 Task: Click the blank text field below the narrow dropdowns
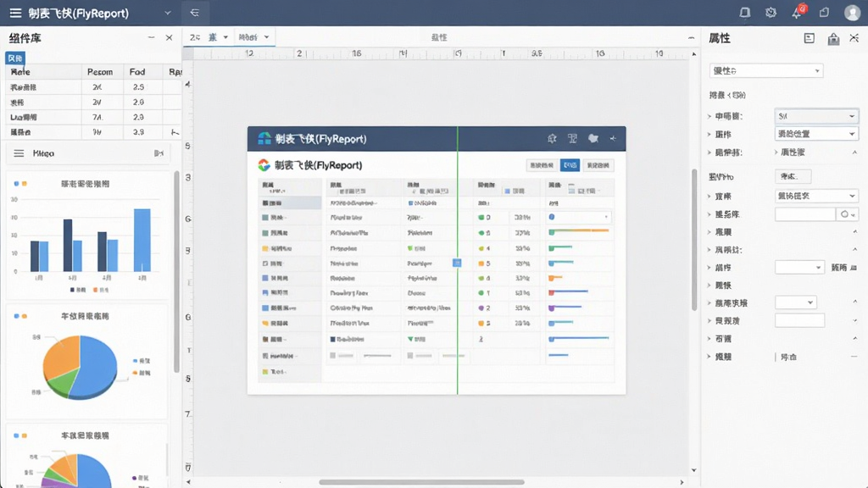(x=800, y=320)
